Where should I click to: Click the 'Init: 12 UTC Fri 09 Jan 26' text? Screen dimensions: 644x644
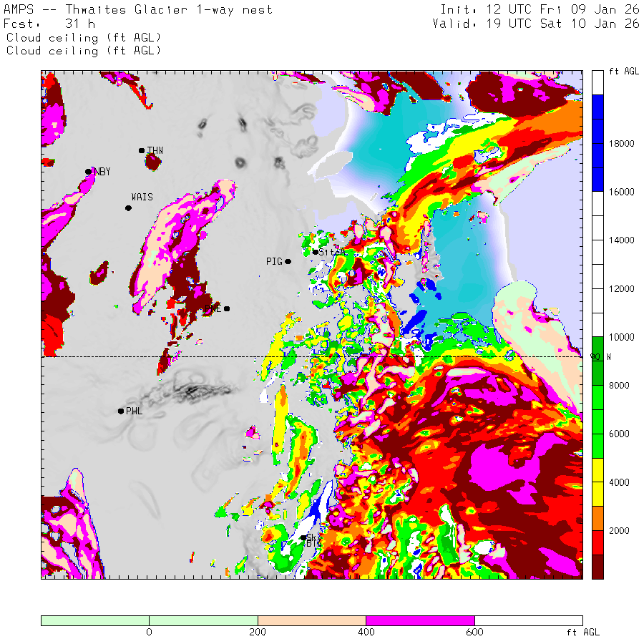click(x=540, y=9)
